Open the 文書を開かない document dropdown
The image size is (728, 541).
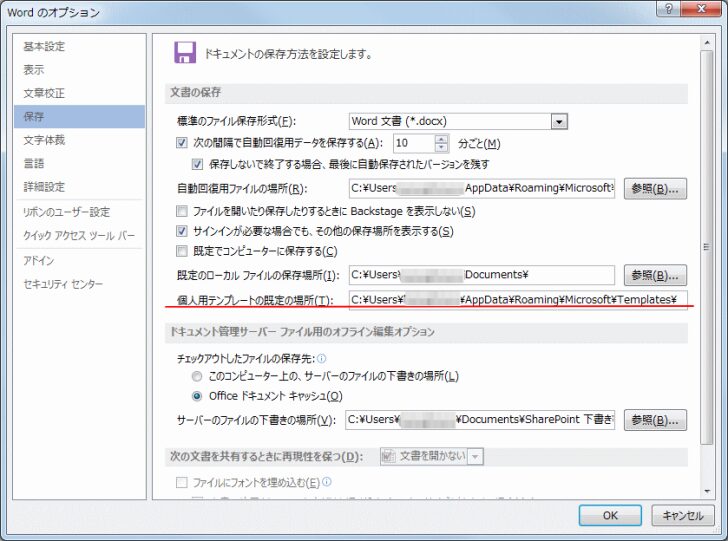(476, 457)
